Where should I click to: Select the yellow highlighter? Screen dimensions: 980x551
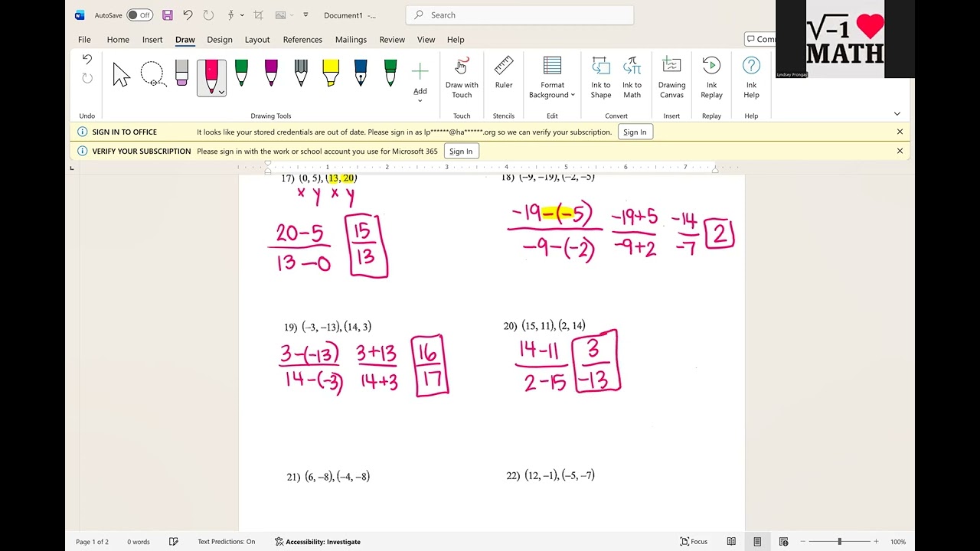click(x=331, y=73)
